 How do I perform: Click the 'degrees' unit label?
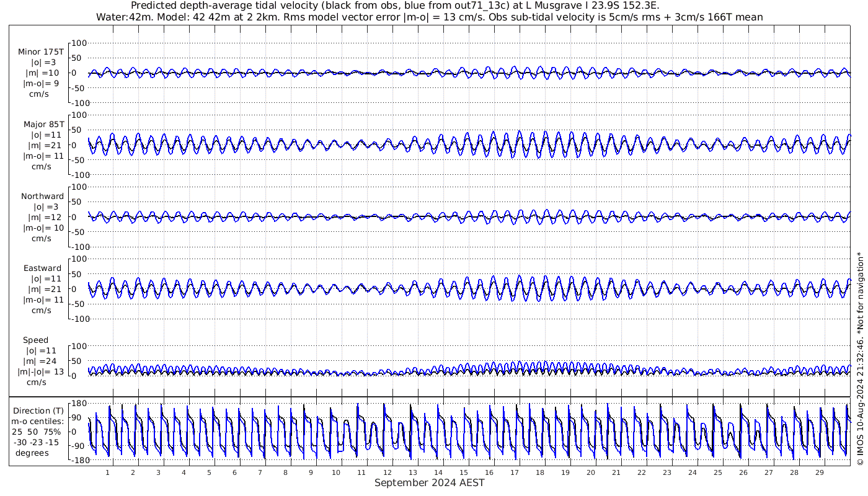(x=32, y=453)
